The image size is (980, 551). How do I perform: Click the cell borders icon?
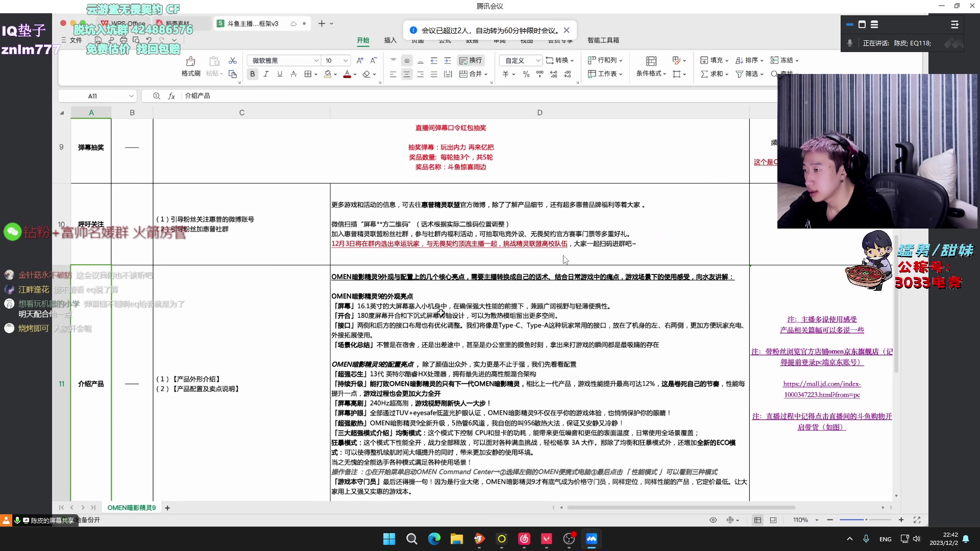click(308, 74)
